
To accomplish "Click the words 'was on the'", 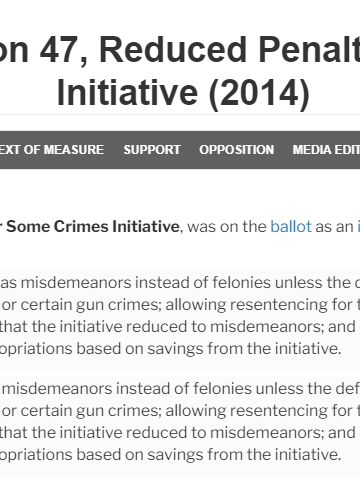I will point(227,227).
